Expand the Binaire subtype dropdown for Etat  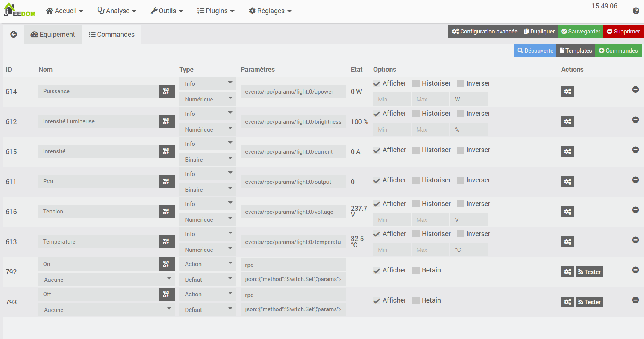coord(207,190)
